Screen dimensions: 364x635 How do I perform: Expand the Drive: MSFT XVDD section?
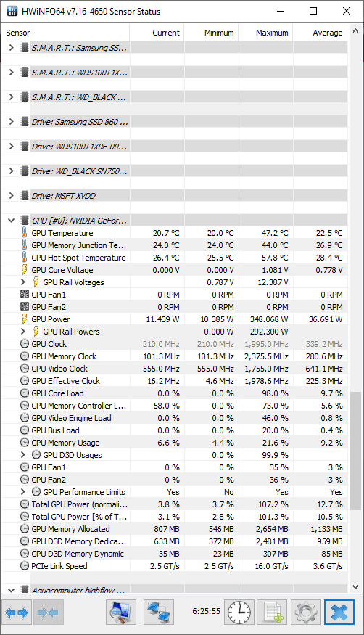coord(12,196)
